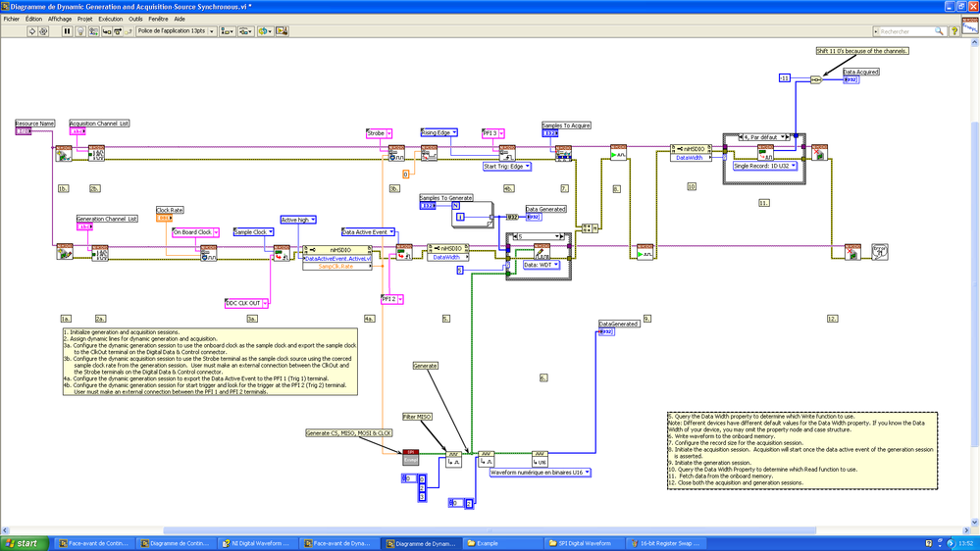The width and height of the screenshot is (980, 551).
Task: Click the Step Out toolbar icon
Action: coord(129,31)
